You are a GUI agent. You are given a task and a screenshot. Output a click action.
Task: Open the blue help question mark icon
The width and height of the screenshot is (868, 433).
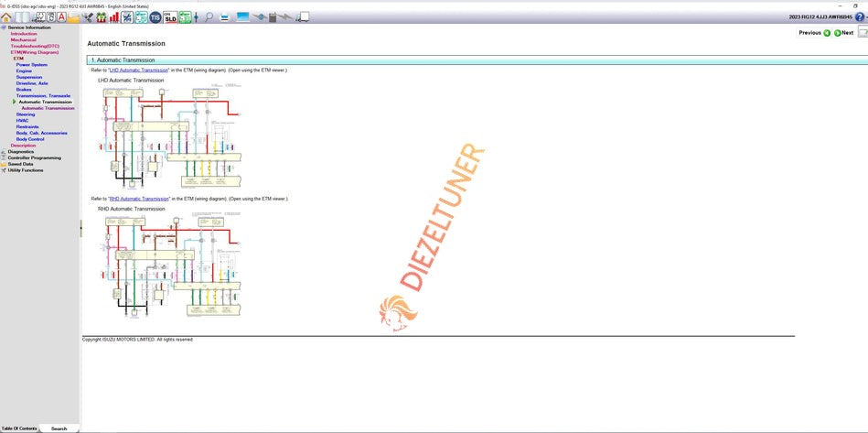(x=859, y=17)
